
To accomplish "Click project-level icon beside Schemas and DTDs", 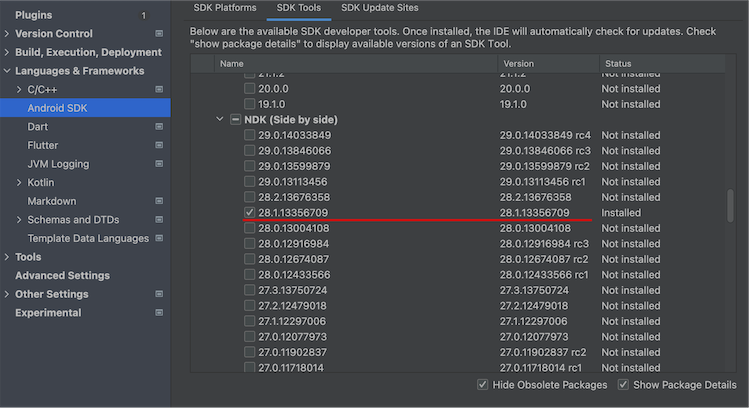I will pyautogui.click(x=159, y=220).
